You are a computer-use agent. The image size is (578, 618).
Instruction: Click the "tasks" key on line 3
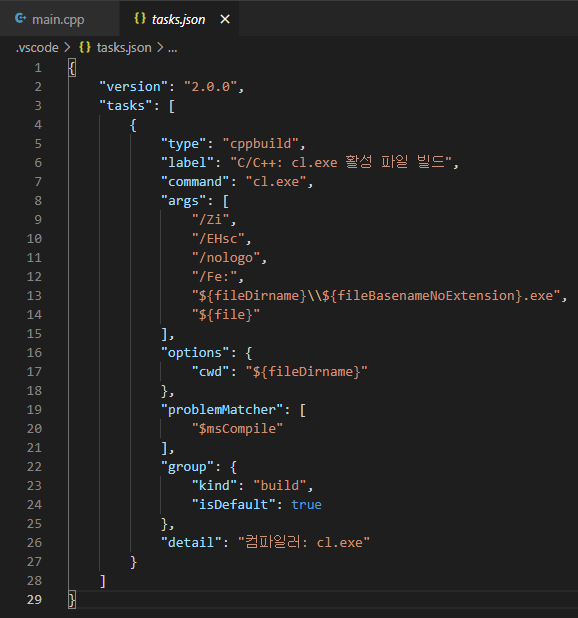pyautogui.click(x=126, y=106)
